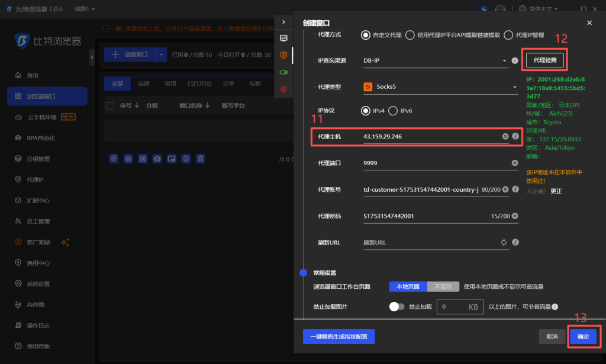This screenshot has width=606, height=364.
Task: Click the info icon next to 代理账号
Action: 515,189
